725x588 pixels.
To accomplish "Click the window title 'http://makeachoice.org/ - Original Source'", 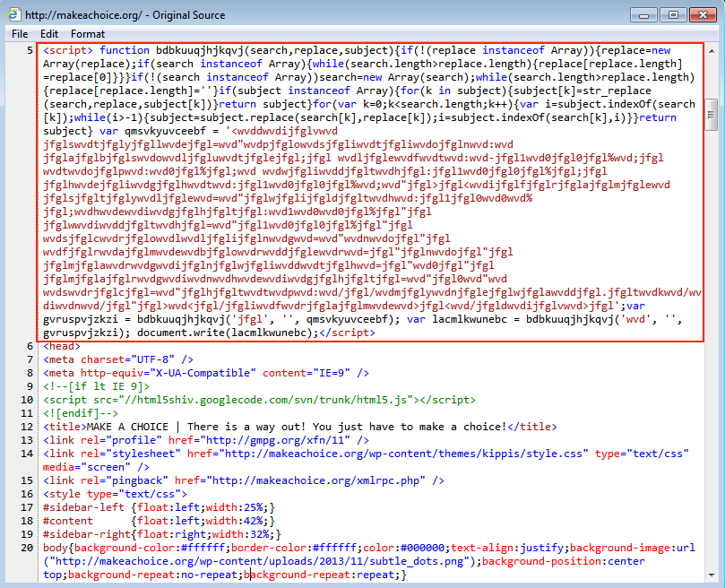I will pyautogui.click(x=125, y=15).
